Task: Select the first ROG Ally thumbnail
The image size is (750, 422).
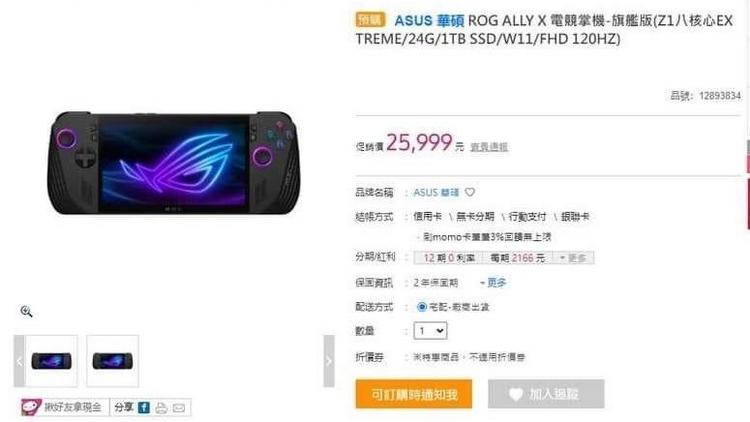Action: click(51, 361)
